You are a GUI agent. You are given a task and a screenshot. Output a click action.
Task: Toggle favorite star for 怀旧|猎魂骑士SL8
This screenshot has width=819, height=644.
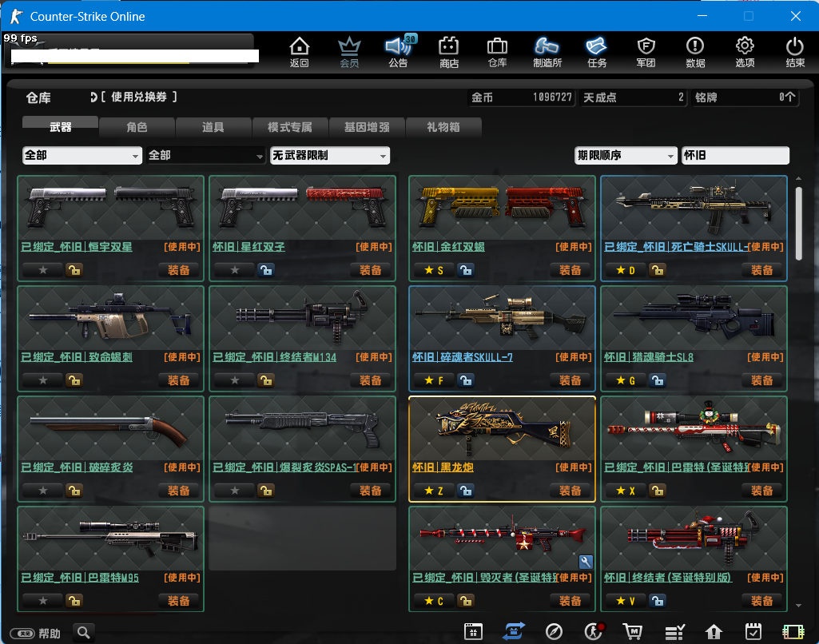click(626, 380)
